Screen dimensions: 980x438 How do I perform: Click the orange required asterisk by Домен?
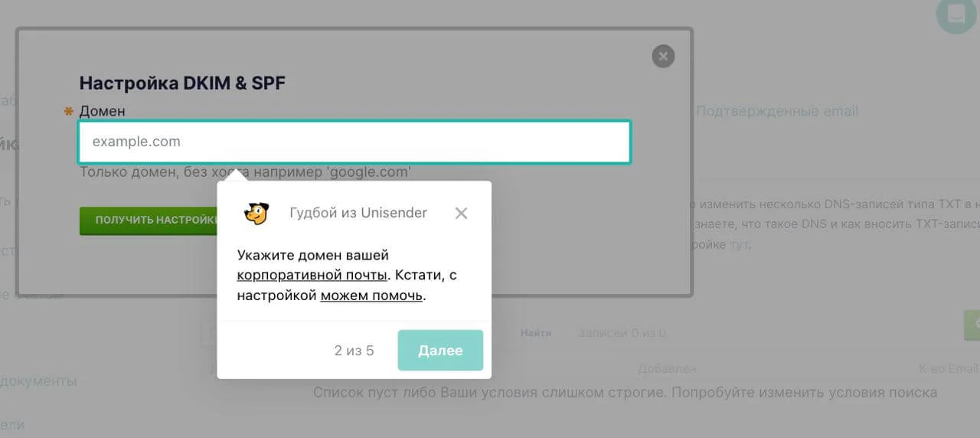(68, 112)
